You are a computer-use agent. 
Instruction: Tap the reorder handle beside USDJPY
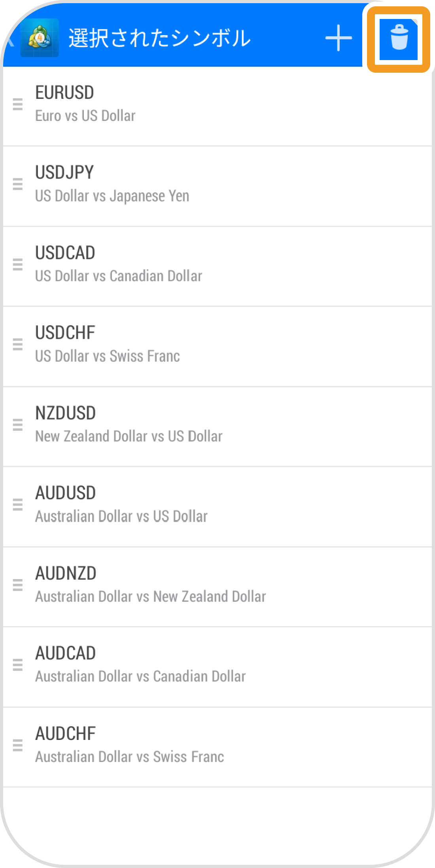click(x=18, y=184)
